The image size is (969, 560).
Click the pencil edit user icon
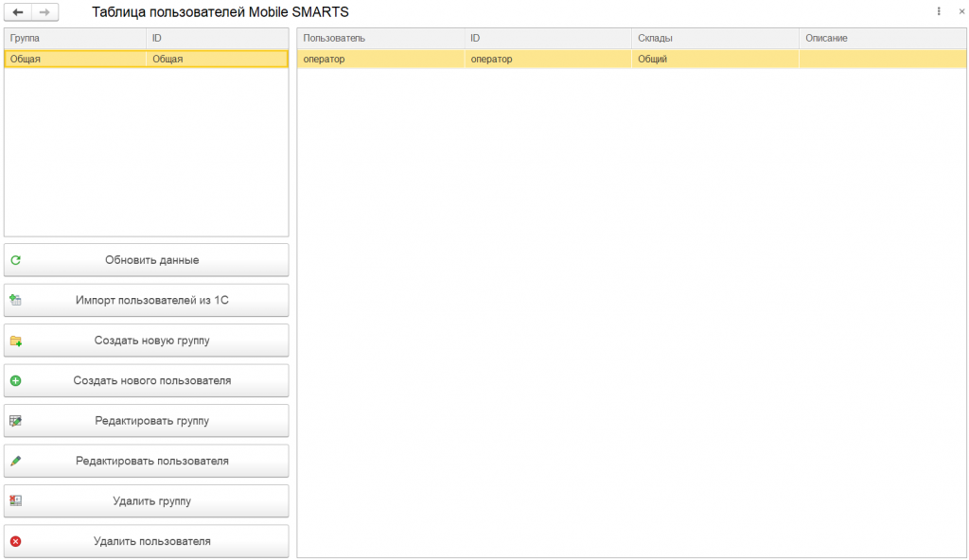pyautogui.click(x=16, y=461)
